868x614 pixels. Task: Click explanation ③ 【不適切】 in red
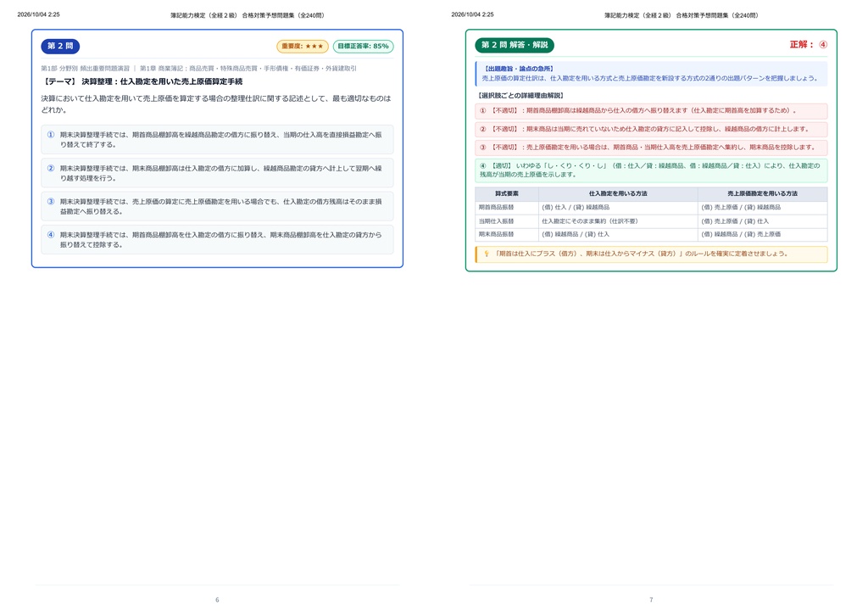(x=651, y=148)
